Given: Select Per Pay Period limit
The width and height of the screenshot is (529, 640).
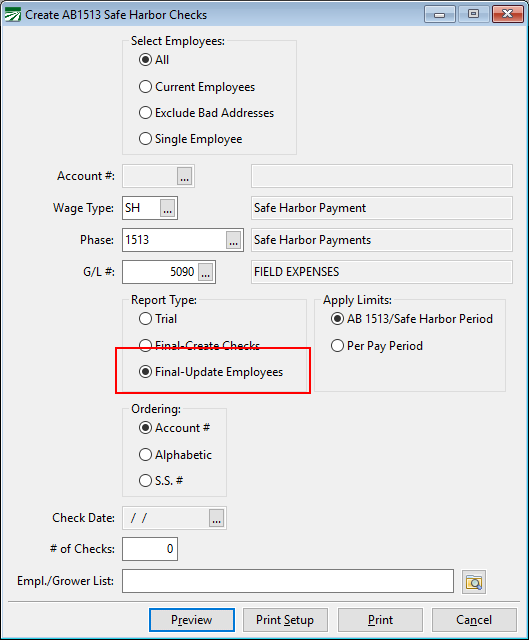Looking at the screenshot, I should [376, 346].
